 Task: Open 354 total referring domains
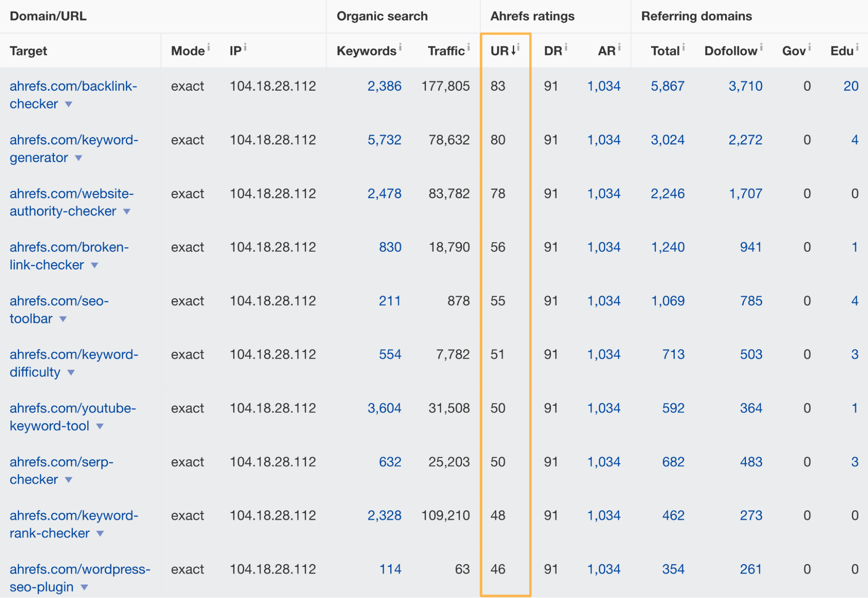(673, 569)
